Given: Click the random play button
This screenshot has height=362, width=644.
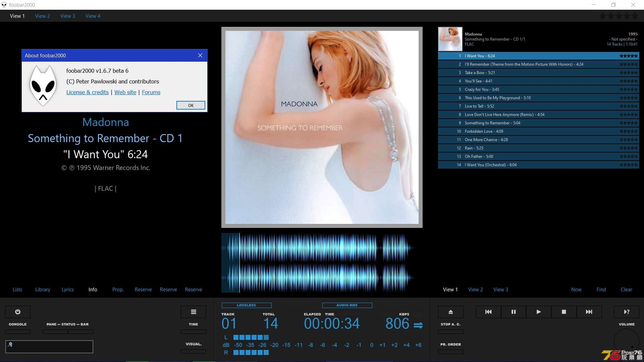Looking at the screenshot, I should pos(627,312).
